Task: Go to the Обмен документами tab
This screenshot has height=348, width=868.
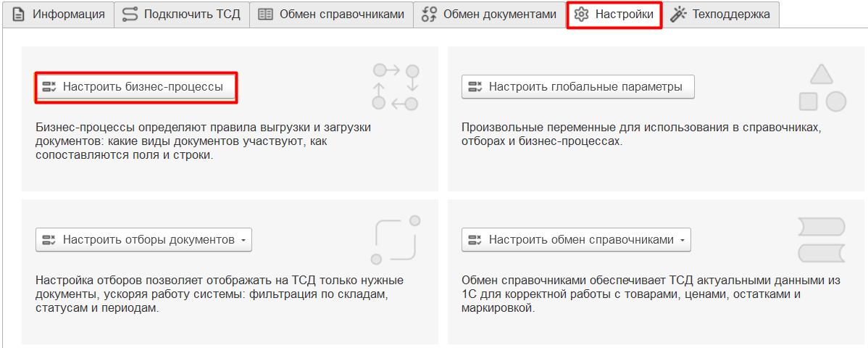Action: tap(489, 14)
